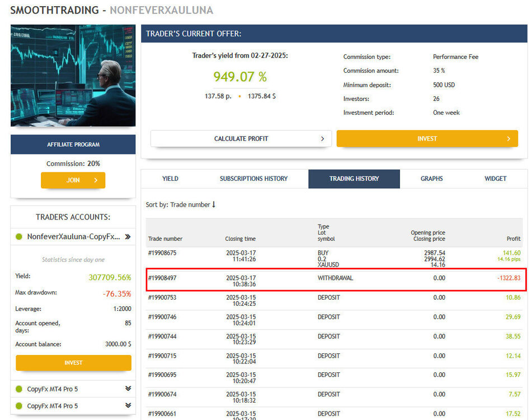Click the 949.07 % trader's yield value
Viewport: 532px width, 420px height.
[x=240, y=77]
